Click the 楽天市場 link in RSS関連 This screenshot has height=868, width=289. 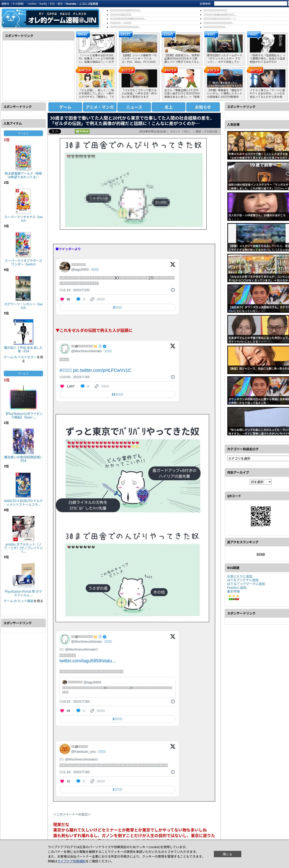coord(233,591)
